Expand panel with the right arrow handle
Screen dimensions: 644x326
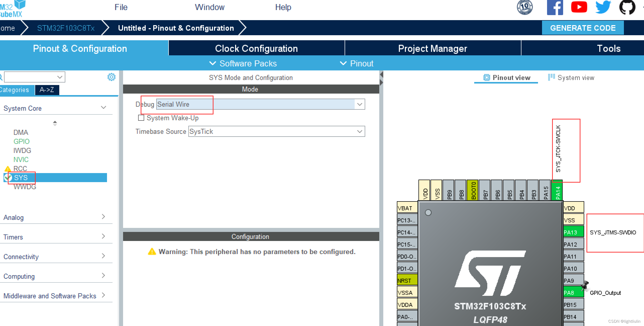point(381,83)
